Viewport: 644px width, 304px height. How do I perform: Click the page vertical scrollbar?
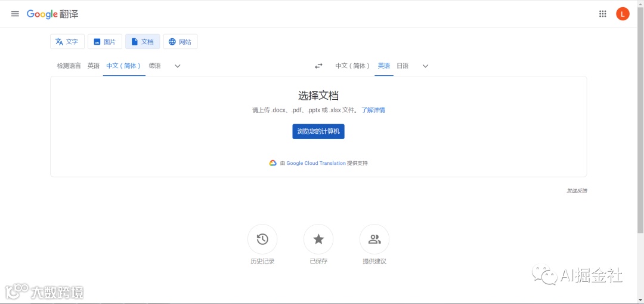(x=640, y=119)
